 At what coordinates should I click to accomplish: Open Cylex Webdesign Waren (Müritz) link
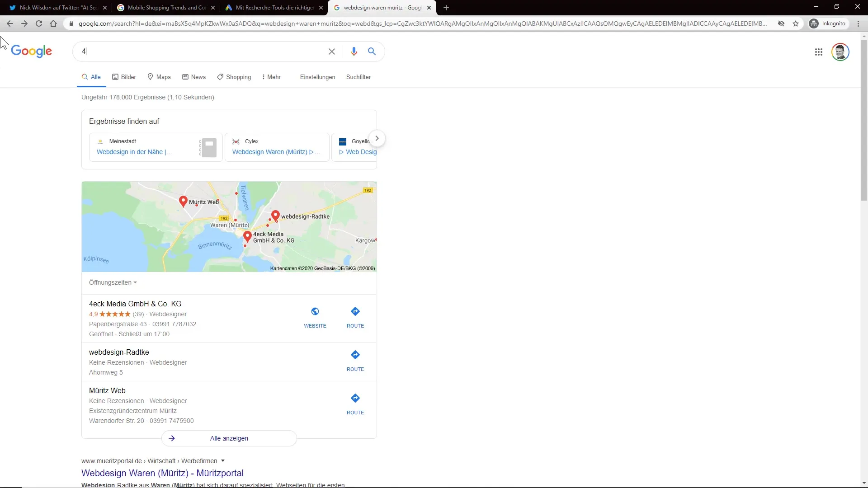pyautogui.click(x=276, y=152)
